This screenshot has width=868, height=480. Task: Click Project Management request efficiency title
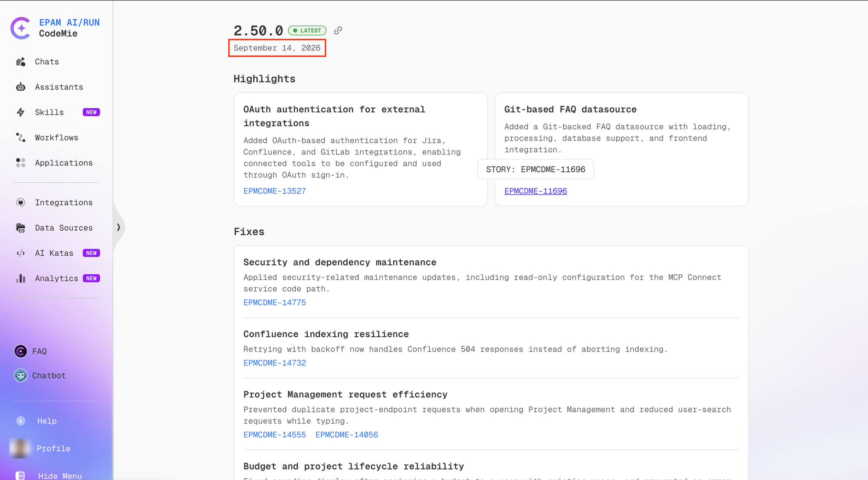point(345,395)
